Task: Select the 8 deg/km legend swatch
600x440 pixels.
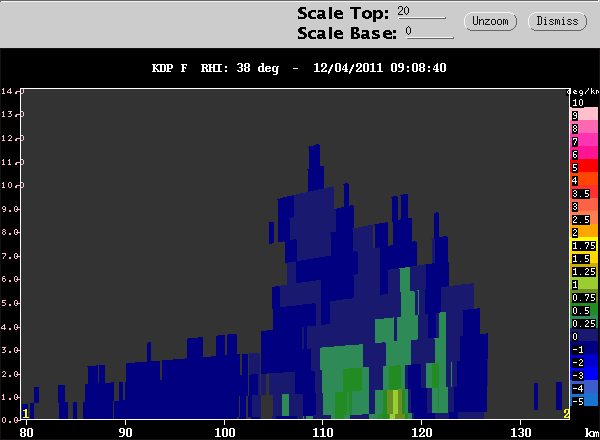Action: (x=584, y=128)
